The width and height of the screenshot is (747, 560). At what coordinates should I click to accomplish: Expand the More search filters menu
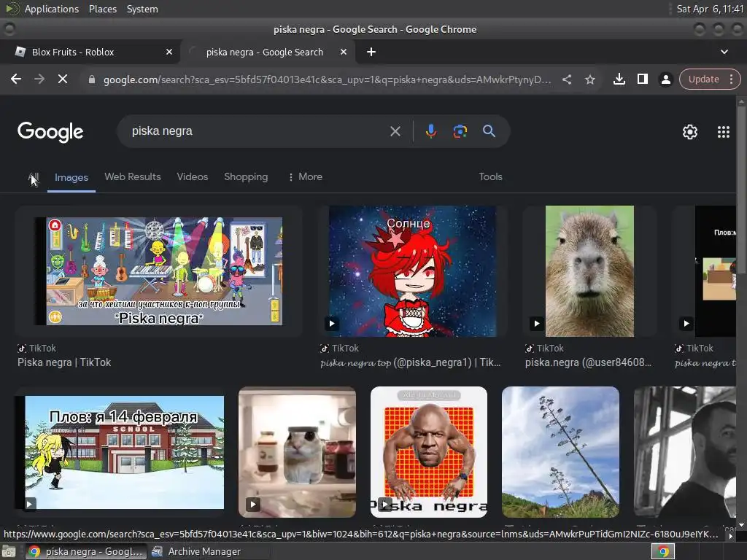coord(306,176)
